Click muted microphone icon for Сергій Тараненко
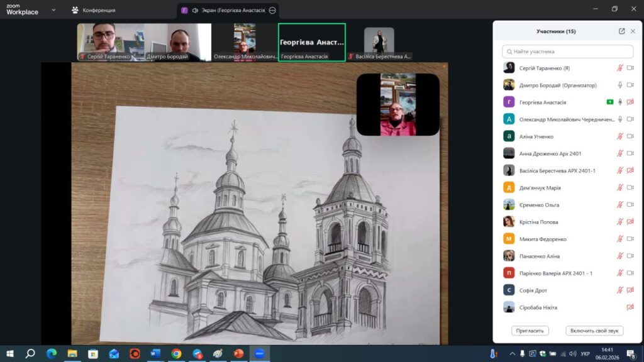Viewport: 644px width, 362px height. click(620, 68)
